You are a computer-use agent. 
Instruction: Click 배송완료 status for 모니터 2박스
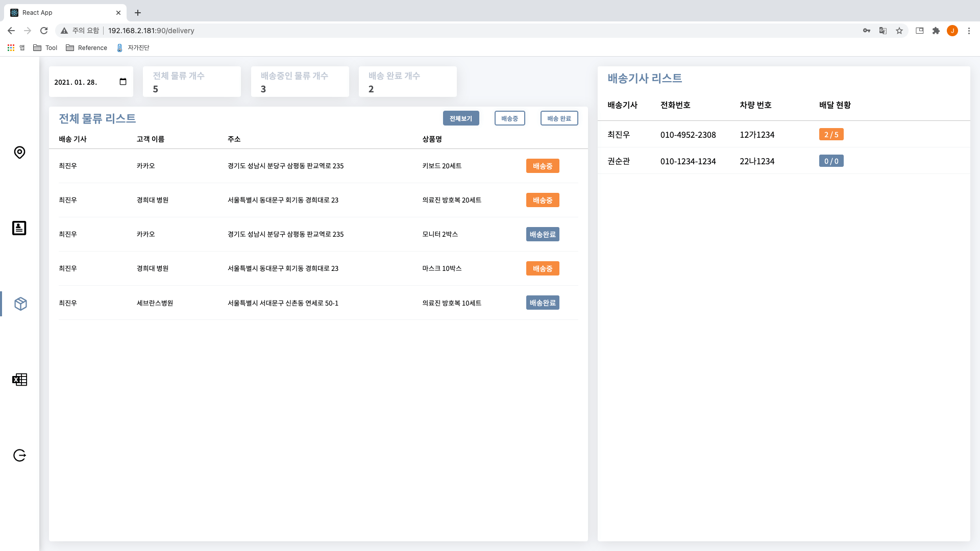tap(543, 234)
